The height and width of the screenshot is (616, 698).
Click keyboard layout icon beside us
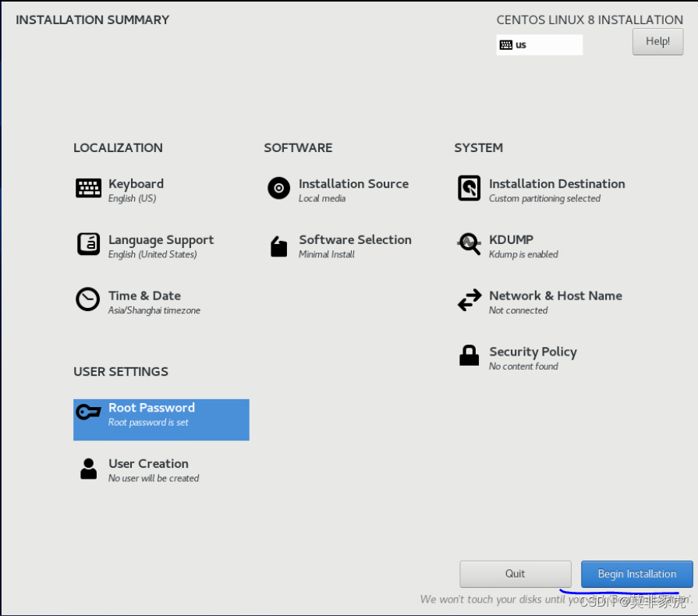[x=505, y=45]
